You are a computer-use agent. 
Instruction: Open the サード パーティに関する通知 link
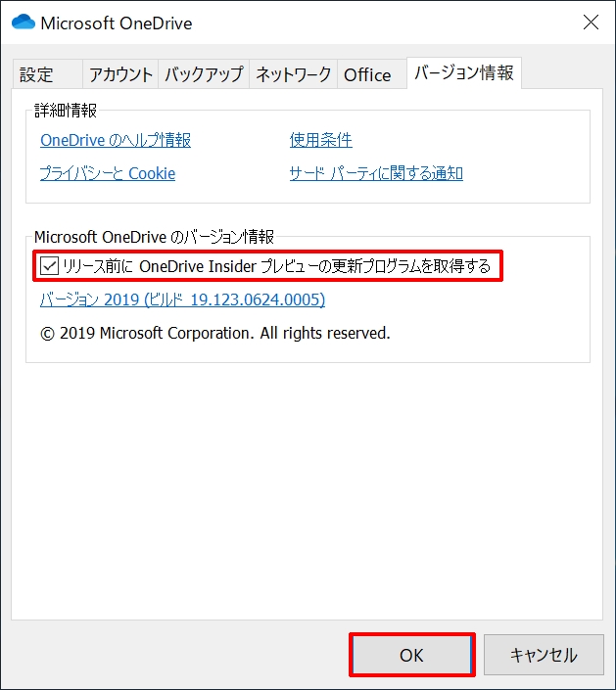(376, 173)
